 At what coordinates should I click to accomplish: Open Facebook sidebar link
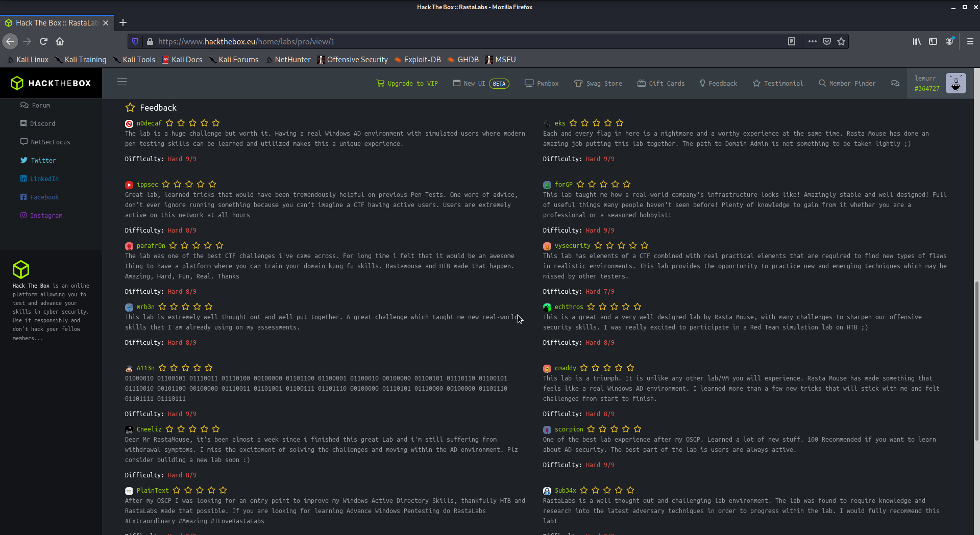pyautogui.click(x=39, y=197)
